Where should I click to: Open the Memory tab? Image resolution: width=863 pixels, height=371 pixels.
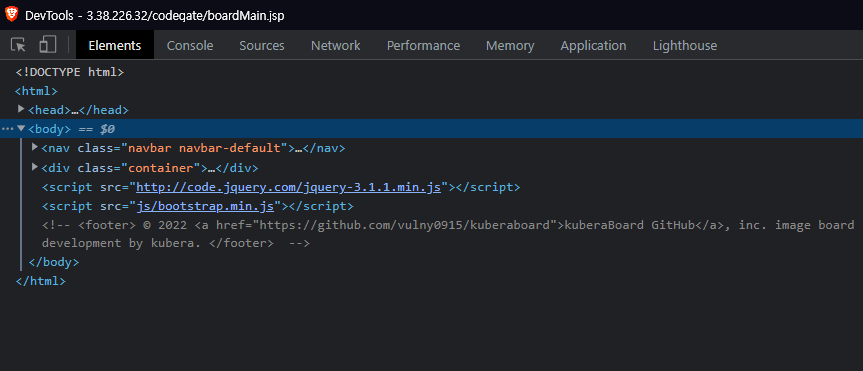tap(510, 45)
